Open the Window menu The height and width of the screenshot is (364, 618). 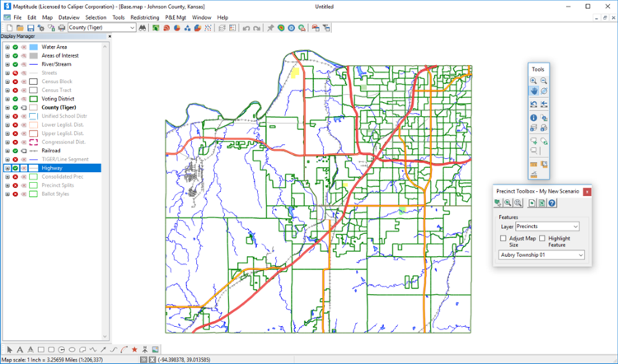[201, 17]
